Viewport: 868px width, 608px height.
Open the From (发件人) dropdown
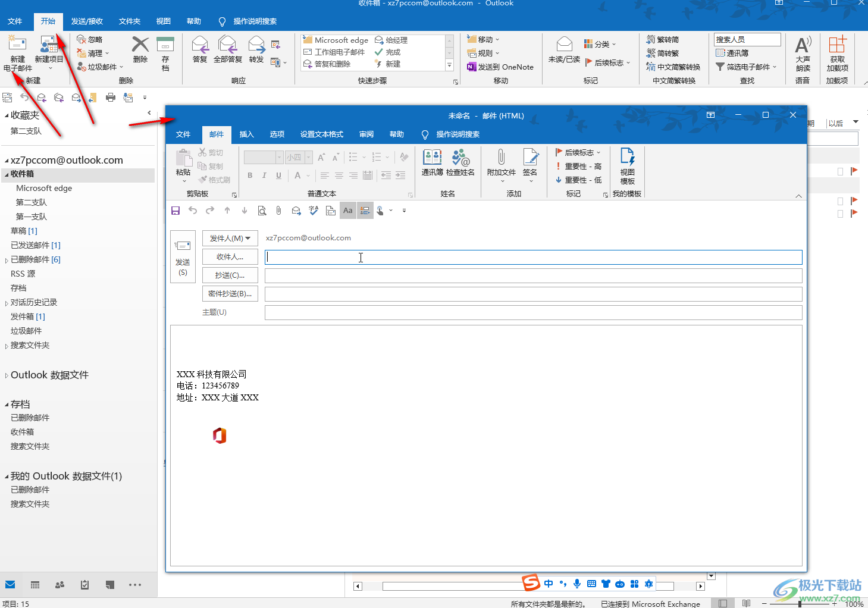pyautogui.click(x=230, y=238)
